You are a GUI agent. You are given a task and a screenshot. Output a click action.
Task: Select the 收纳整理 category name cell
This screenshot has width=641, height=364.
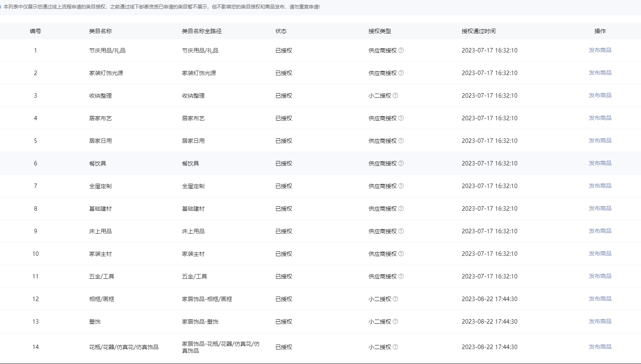[x=101, y=96]
